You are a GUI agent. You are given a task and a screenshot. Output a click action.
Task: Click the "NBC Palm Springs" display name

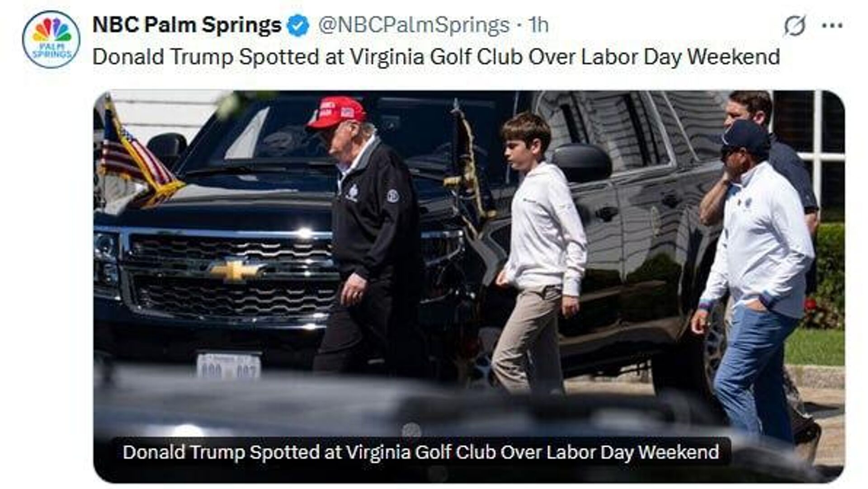click(187, 25)
